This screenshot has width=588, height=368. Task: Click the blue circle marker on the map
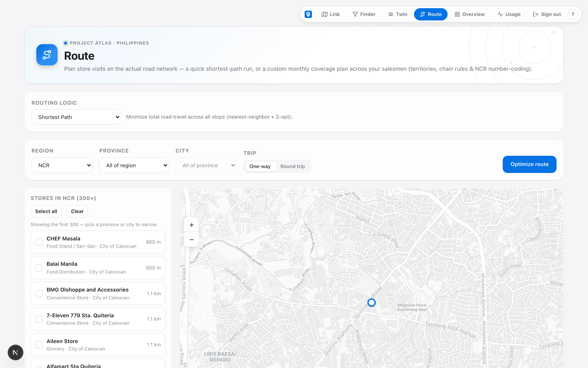(x=371, y=303)
